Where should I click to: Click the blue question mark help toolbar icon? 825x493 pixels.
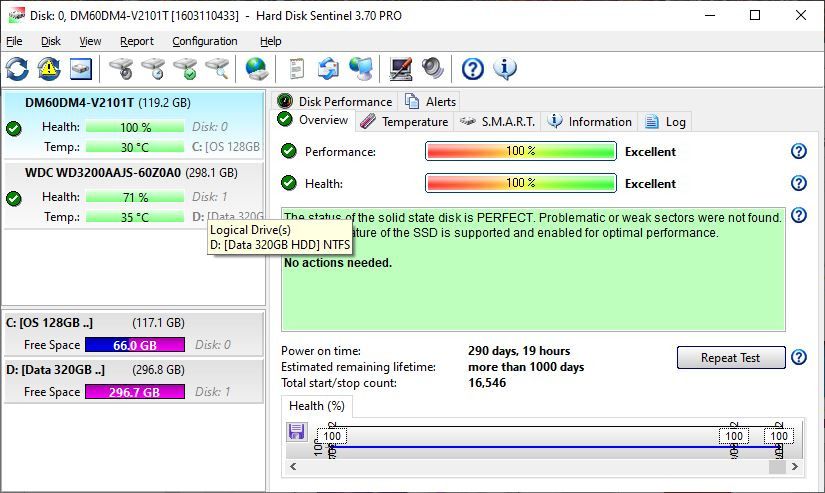pyautogui.click(x=472, y=69)
